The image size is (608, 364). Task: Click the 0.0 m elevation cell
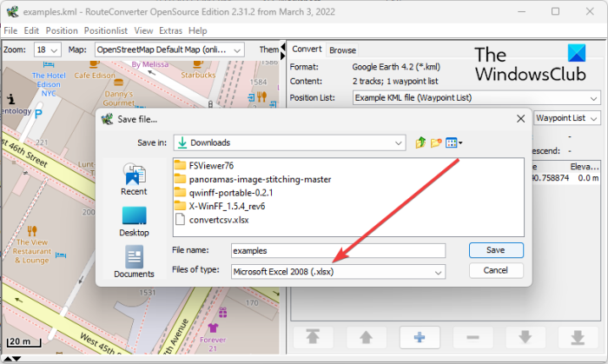click(x=588, y=178)
